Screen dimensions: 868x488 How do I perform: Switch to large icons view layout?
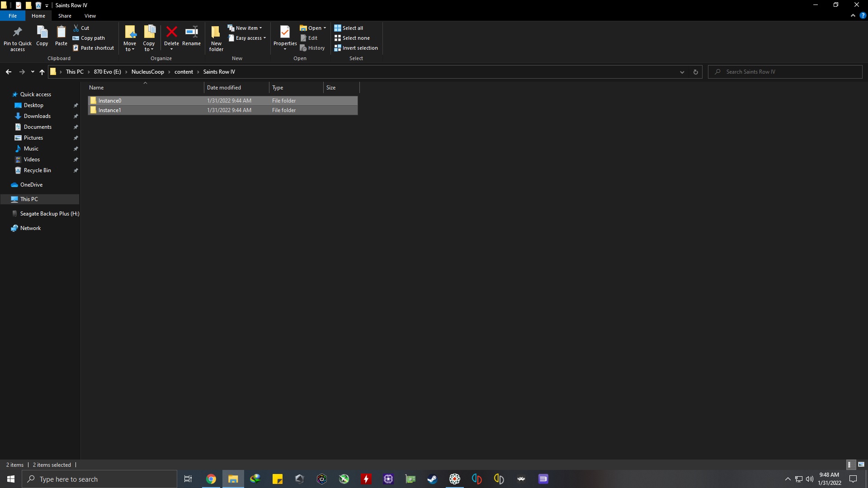pyautogui.click(x=861, y=465)
